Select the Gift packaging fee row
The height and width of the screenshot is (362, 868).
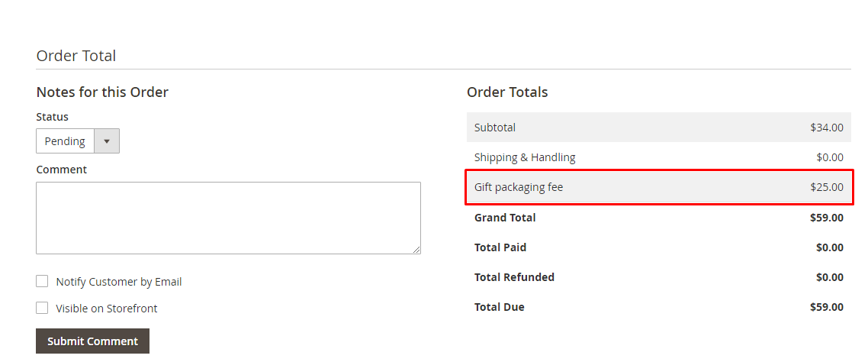tap(659, 187)
